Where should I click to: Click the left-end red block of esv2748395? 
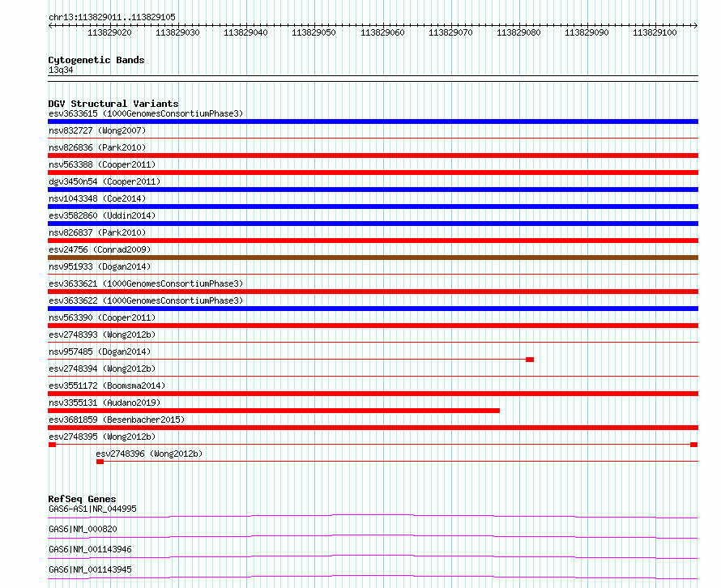click(x=53, y=445)
